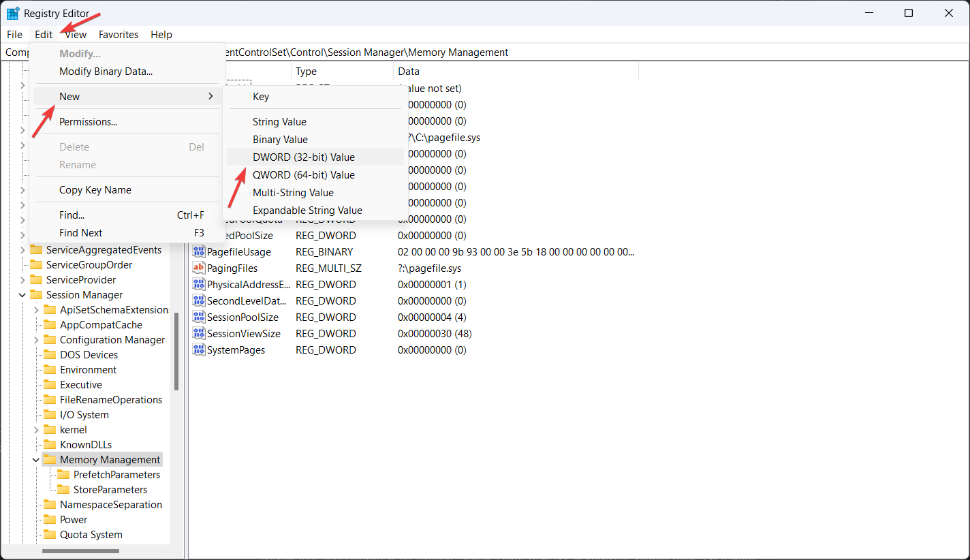Click the SessionViewSize value 0x00000030 (48)

[x=435, y=334]
